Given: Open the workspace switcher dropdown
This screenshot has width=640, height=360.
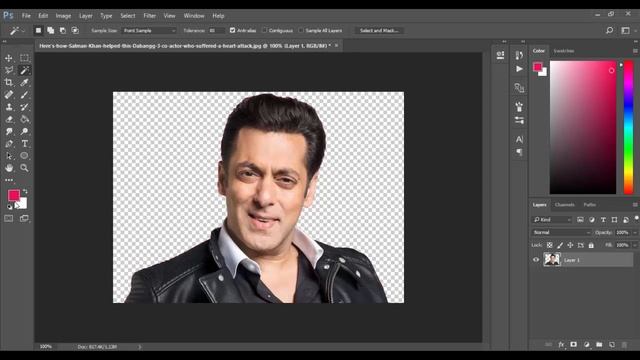Looking at the screenshot, I should point(625,30).
